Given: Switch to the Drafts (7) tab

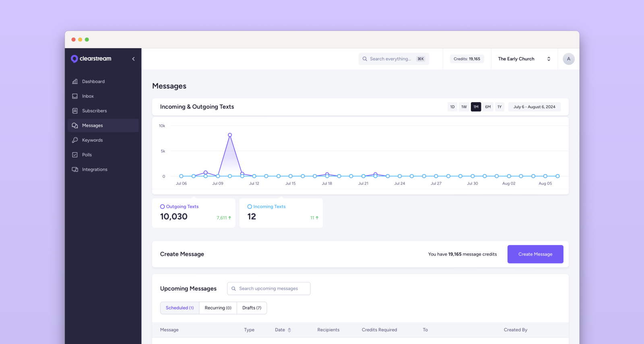Looking at the screenshot, I should [x=252, y=308].
